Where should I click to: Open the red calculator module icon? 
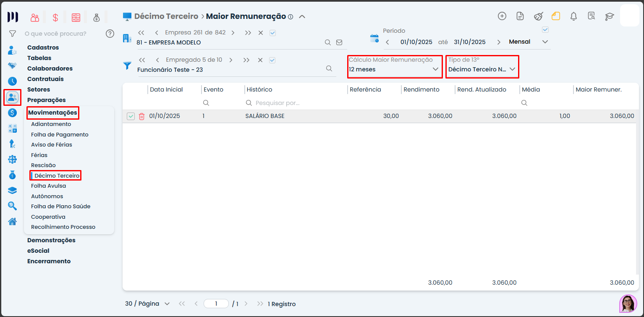pos(76,17)
